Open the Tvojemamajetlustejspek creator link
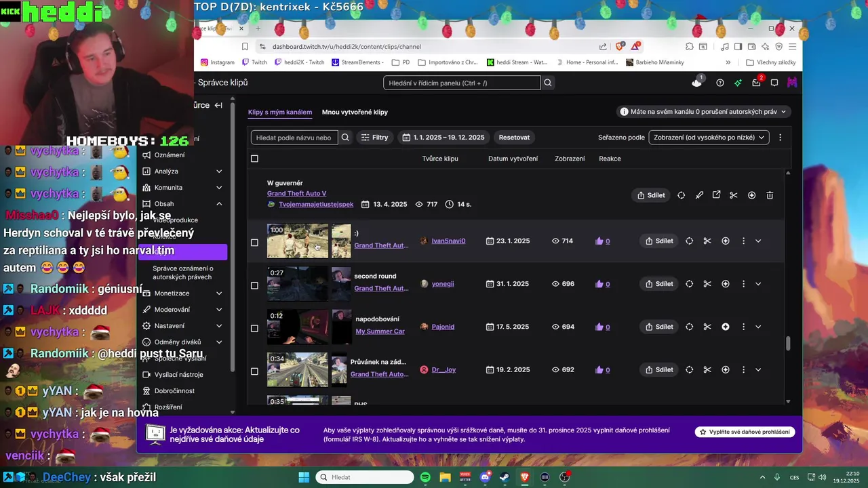868x488 pixels. click(316, 204)
